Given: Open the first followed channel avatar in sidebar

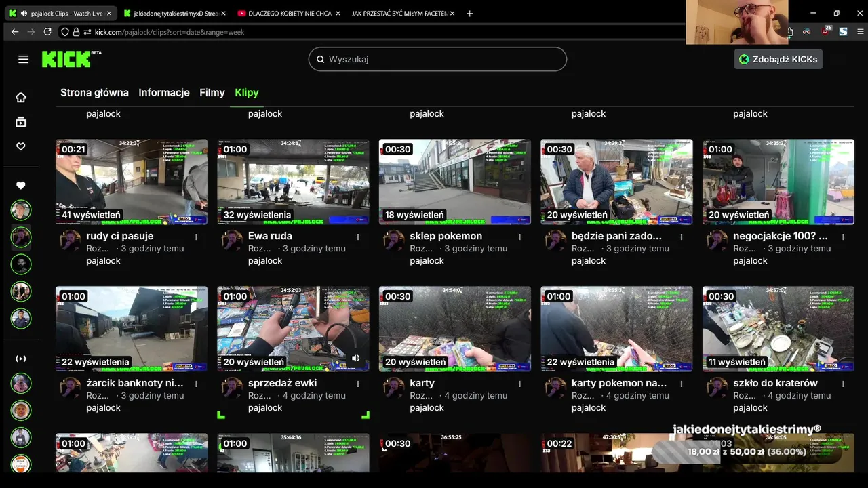Looking at the screenshot, I should pyautogui.click(x=21, y=210).
